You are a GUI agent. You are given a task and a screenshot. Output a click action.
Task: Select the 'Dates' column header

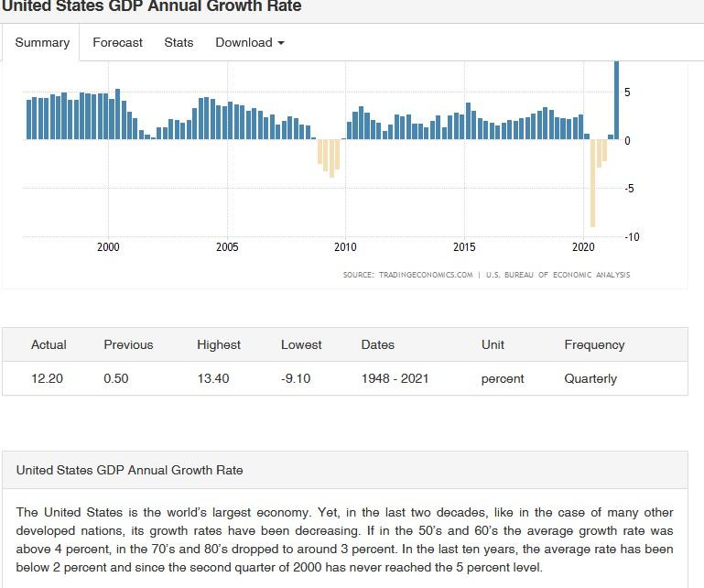(x=377, y=344)
